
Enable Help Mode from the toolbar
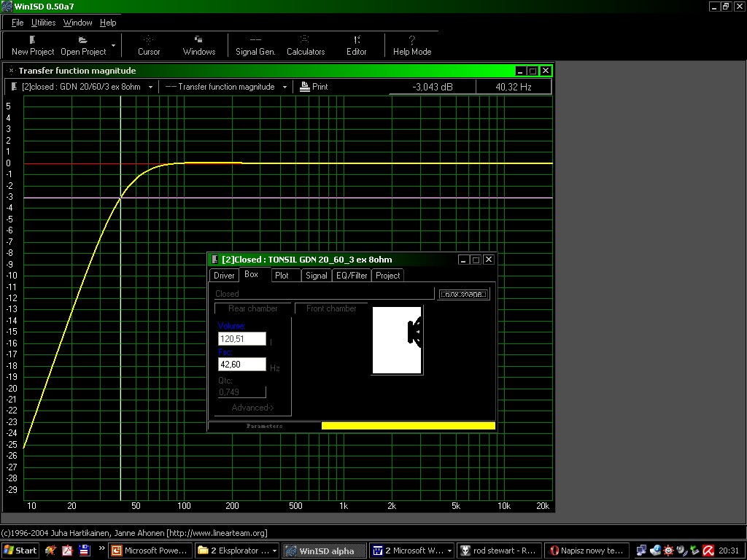(412, 45)
